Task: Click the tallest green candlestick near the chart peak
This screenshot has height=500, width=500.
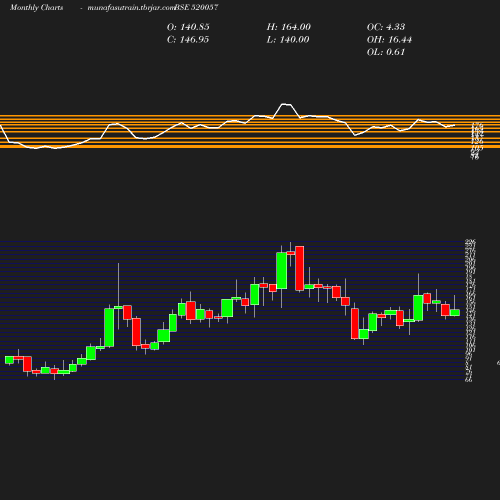Action: (282, 271)
